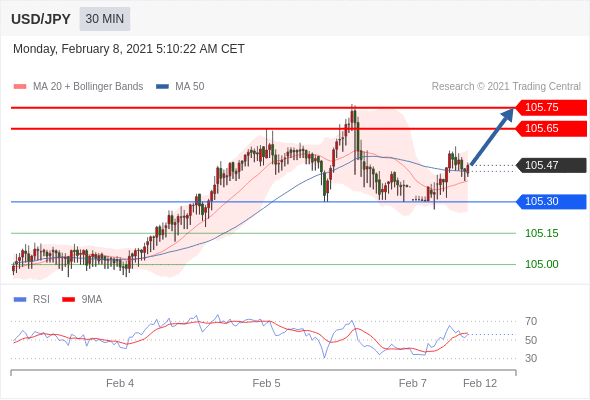Click the date and time stamp text
590x400 pixels.
click(x=129, y=49)
